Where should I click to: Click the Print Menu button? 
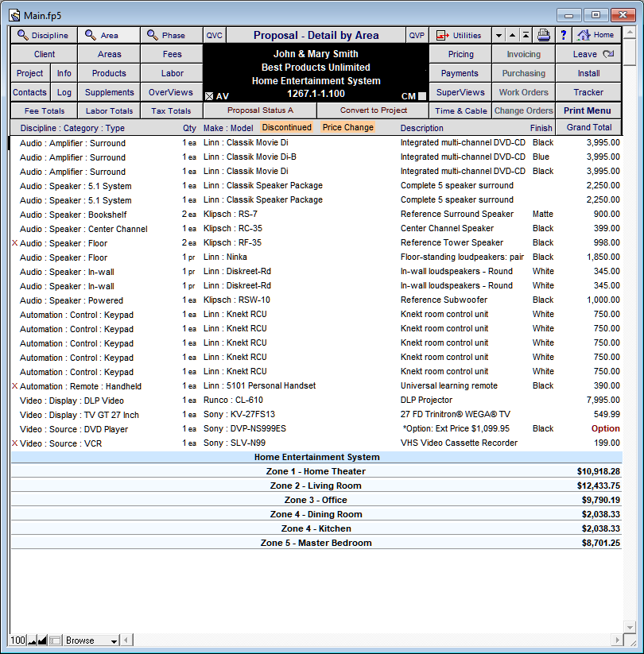click(588, 110)
